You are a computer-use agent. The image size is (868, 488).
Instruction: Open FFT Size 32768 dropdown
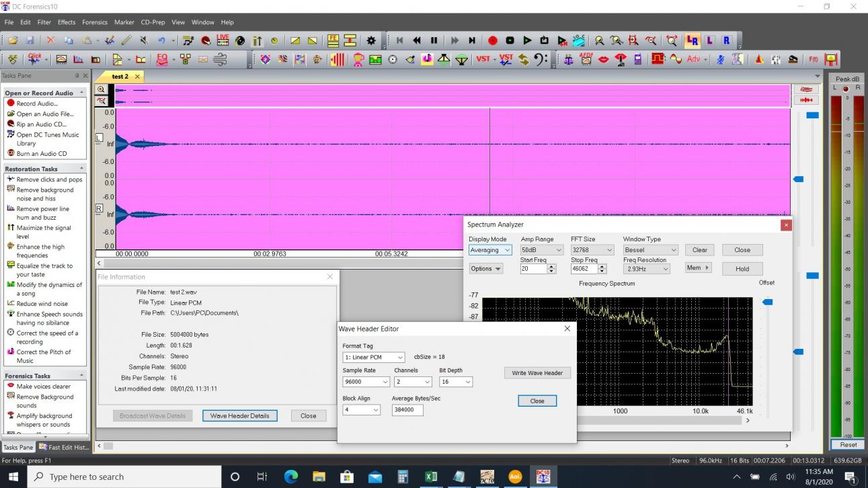[592, 250]
